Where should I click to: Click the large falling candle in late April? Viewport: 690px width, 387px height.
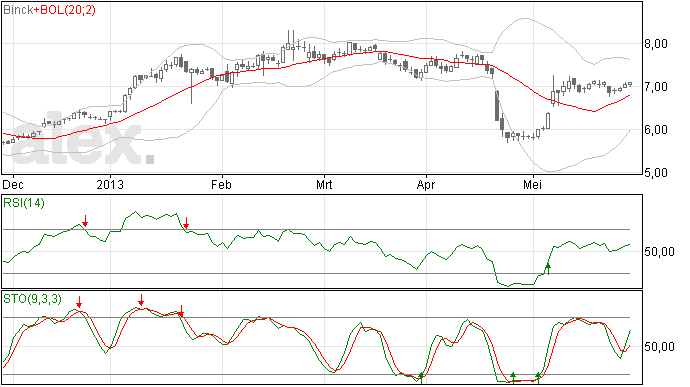point(497,106)
